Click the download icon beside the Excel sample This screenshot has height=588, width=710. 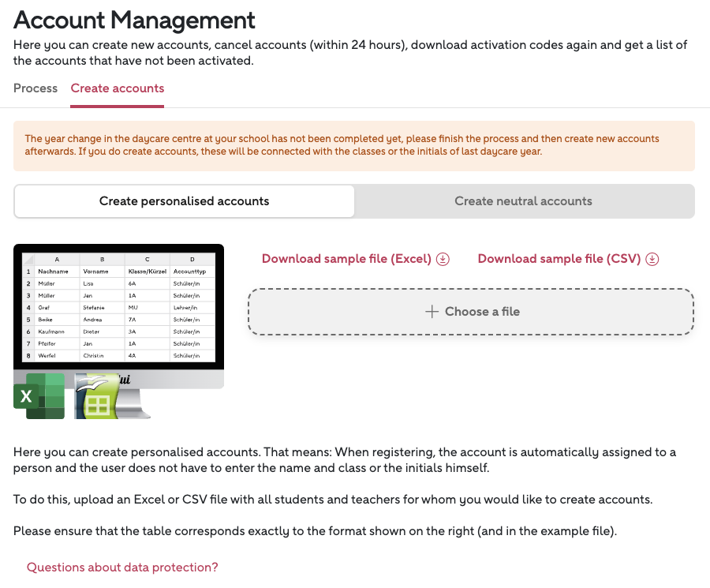pos(443,259)
